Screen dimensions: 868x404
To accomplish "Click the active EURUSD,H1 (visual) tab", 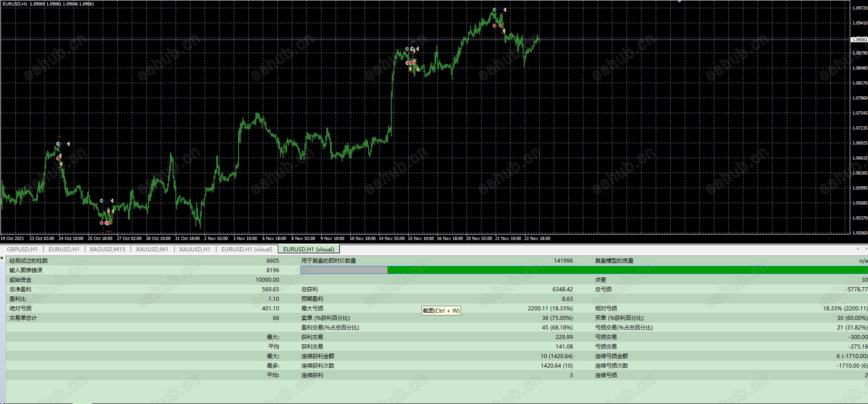I will [x=309, y=249].
